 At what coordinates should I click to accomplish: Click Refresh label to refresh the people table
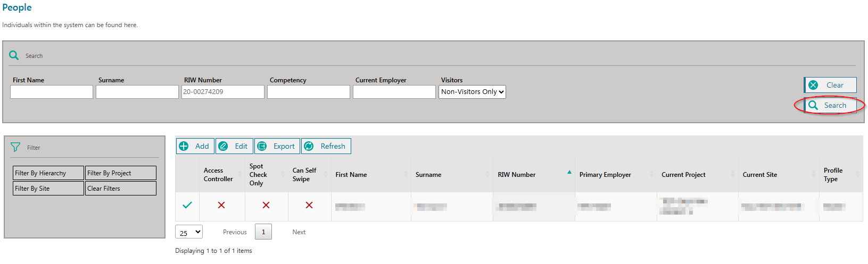(x=333, y=146)
